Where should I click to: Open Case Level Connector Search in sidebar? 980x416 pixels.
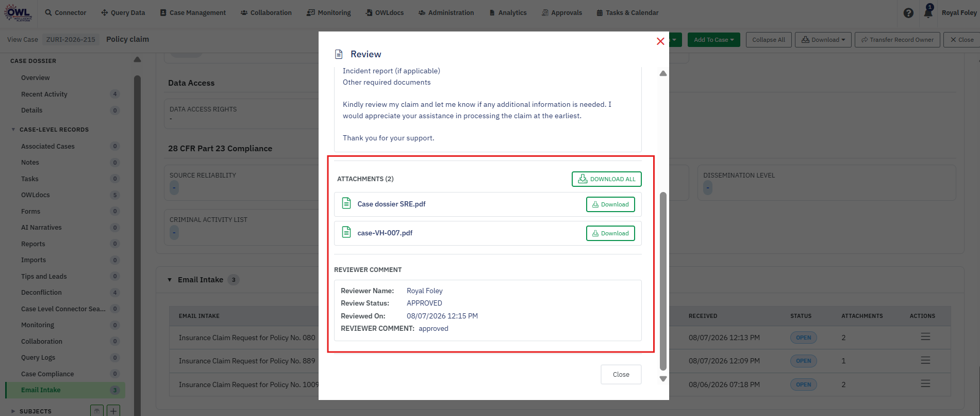63,309
